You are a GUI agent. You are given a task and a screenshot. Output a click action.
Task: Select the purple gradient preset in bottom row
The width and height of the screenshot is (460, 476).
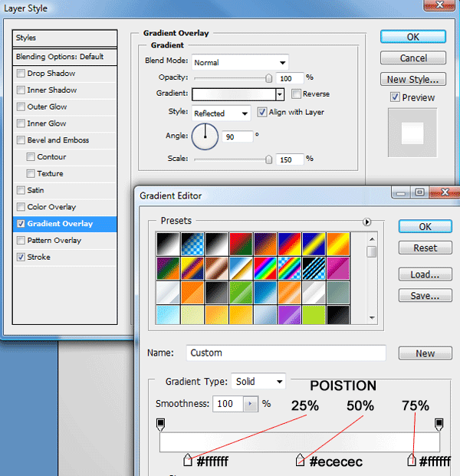[x=290, y=315]
